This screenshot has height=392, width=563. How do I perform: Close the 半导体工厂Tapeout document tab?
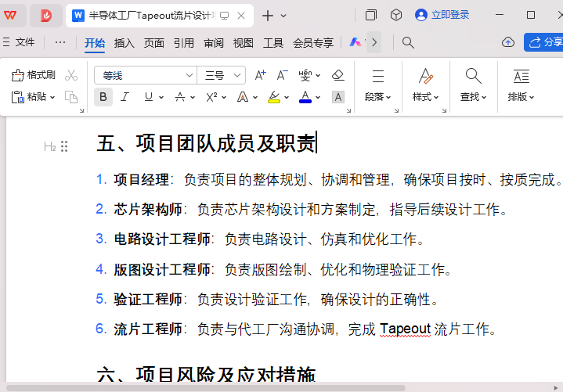pos(241,16)
